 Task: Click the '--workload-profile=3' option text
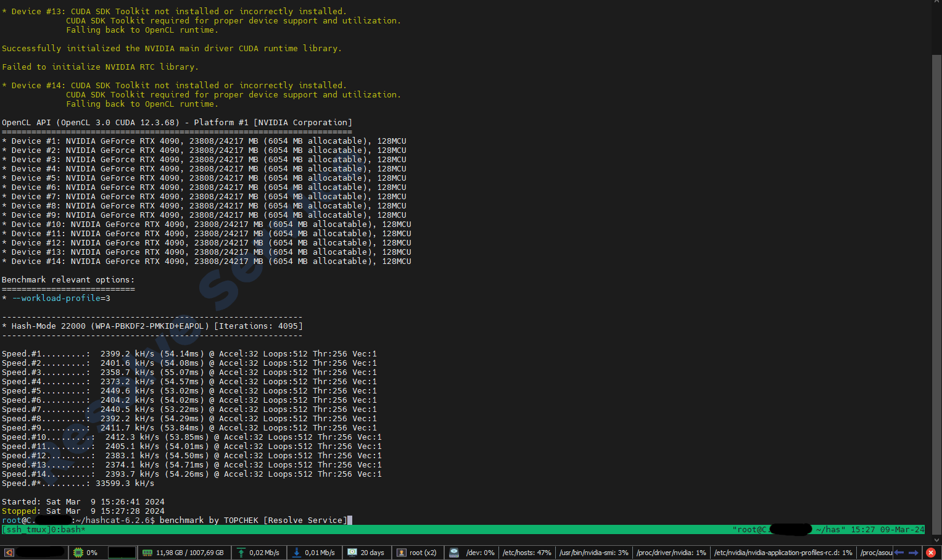pos(61,299)
